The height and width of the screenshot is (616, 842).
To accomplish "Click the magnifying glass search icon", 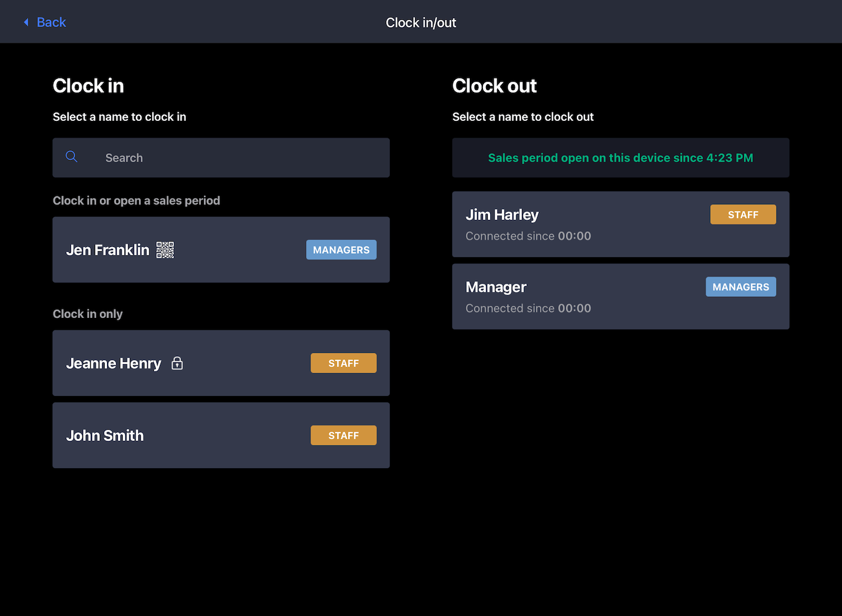I will click(x=72, y=157).
